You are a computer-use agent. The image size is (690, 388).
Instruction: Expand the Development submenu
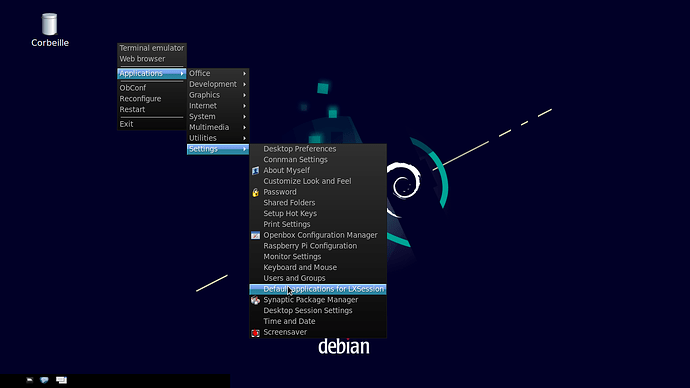[218, 84]
